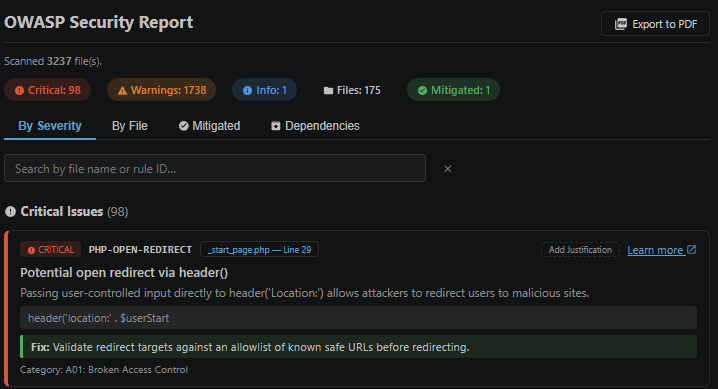The image size is (718, 389).
Task: Click the external link icon beside Learn more
Action: pyautogui.click(x=691, y=249)
